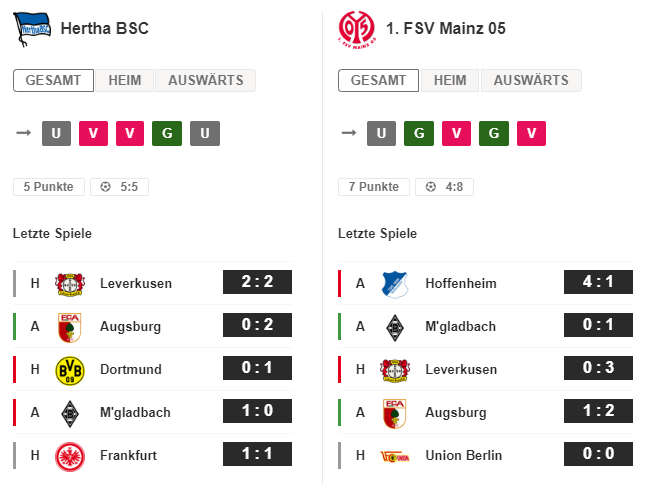Image resolution: width=650 pixels, height=484 pixels.
Task: Open Mainz's 4:1 Hoffenheim match result
Action: [x=598, y=282]
